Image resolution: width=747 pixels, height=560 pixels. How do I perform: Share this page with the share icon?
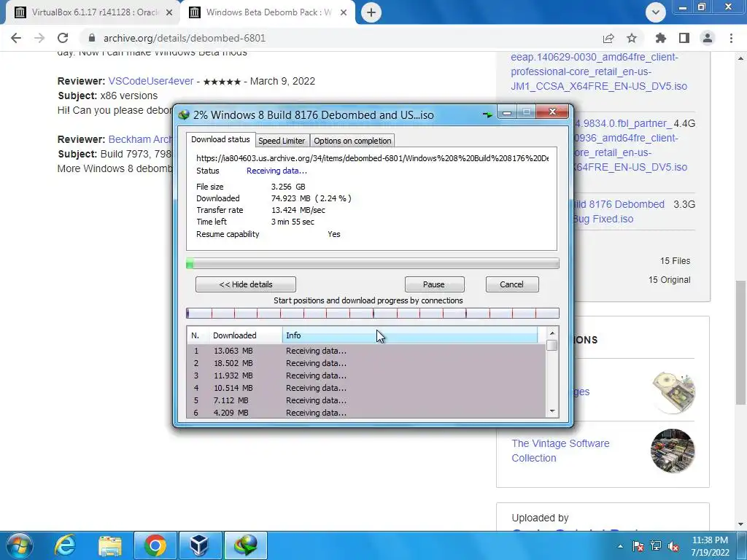pos(608,38)
